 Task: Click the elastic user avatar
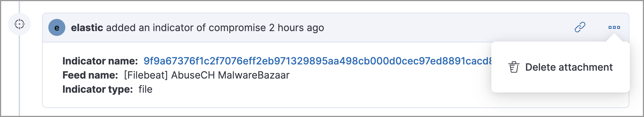coord(57,28)
